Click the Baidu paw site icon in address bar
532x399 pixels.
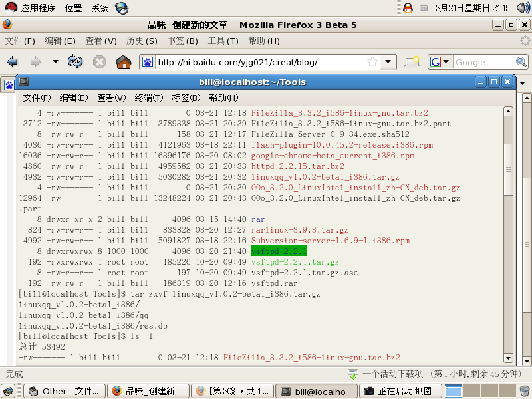(147, 62)
